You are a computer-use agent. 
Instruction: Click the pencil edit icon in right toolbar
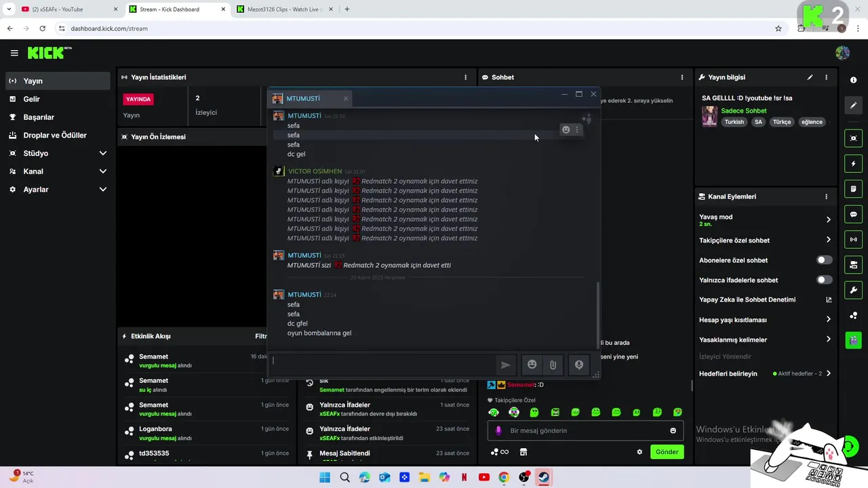pyautogui.click(x=853, y=105)
